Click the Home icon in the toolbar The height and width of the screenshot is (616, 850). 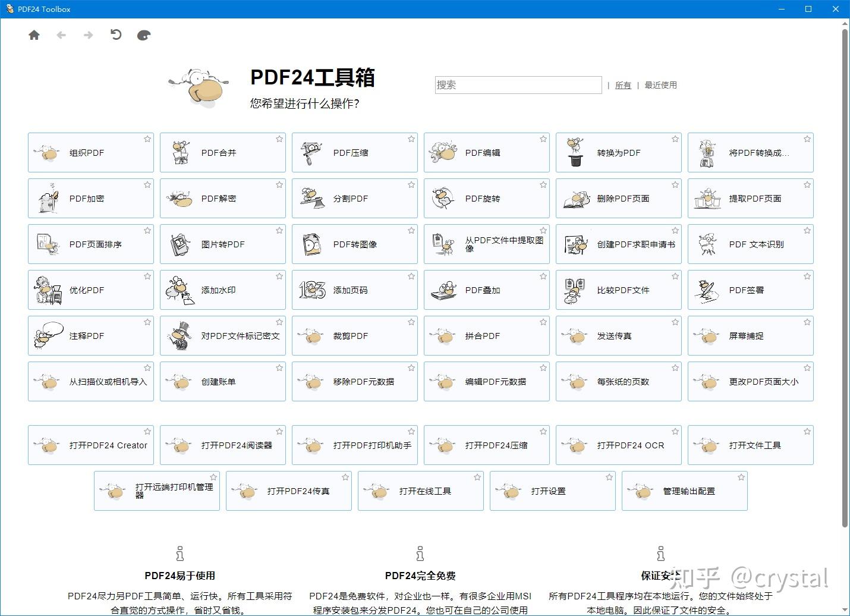point(34,35)
